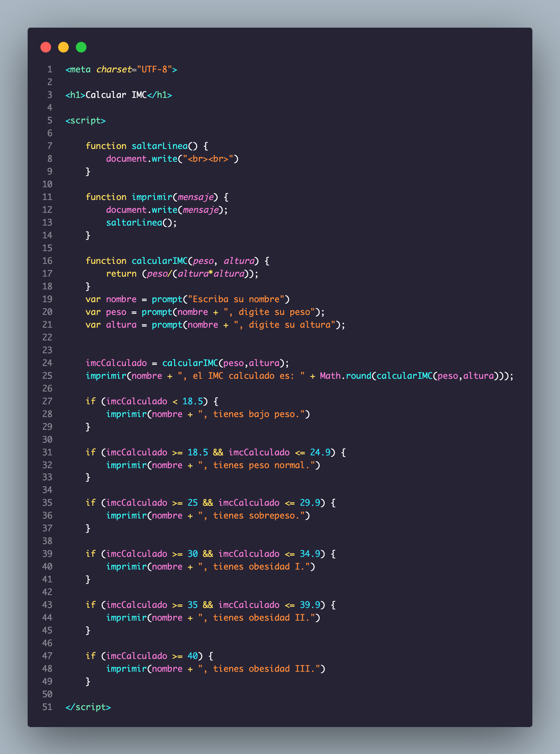560x754 pixels.
Task: Click the 'tienes obesidad III.' string
Action: (259, 669)
